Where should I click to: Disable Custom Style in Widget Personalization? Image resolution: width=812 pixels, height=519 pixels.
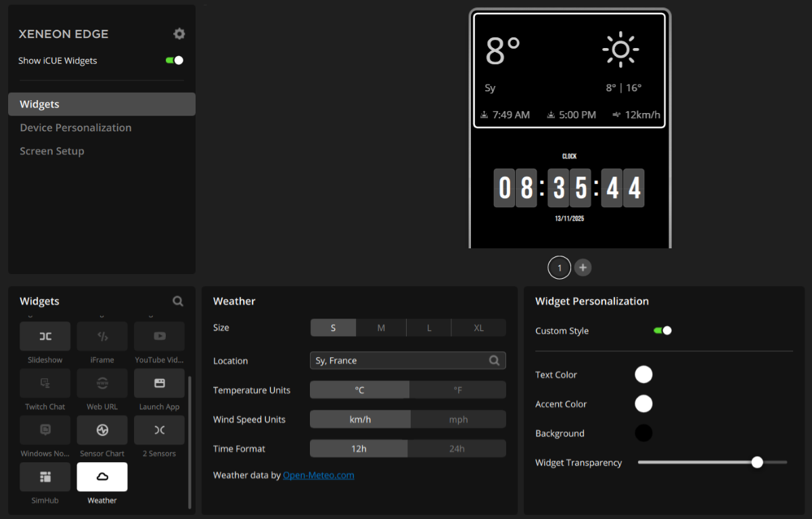(661, 330)
